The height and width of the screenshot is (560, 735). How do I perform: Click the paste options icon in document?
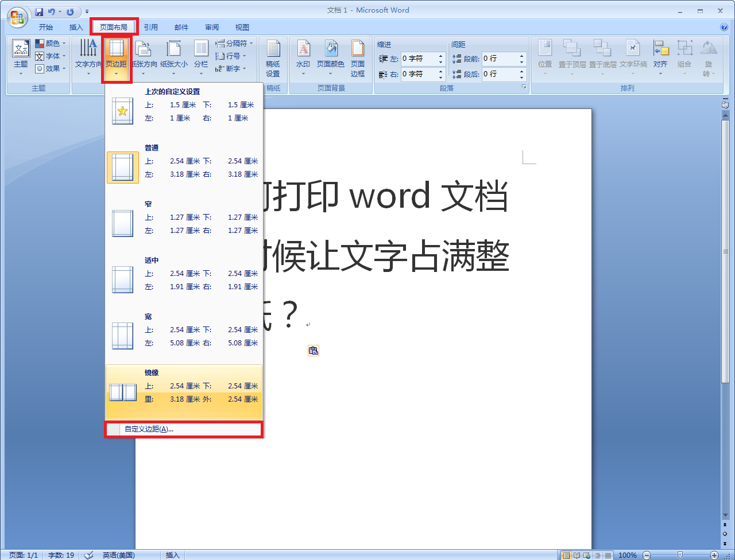tap(313, 351)
